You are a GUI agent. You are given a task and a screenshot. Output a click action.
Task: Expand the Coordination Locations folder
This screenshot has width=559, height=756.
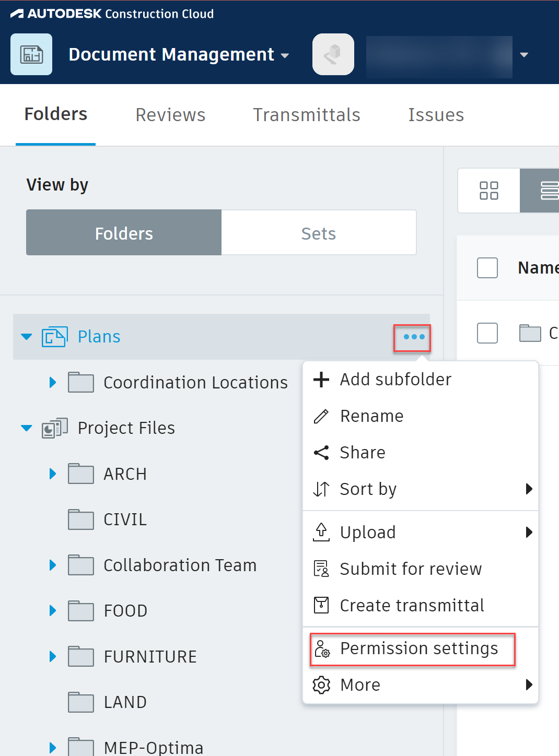pyautogui.click(x=52, y=383)
